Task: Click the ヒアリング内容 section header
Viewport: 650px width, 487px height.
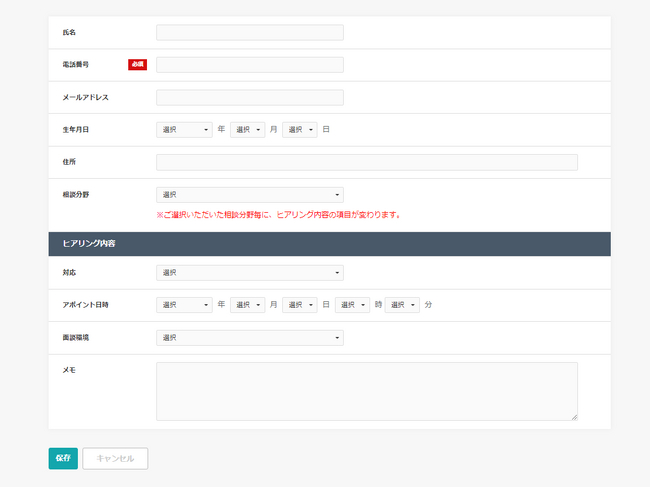Action: tap(330, 244)
